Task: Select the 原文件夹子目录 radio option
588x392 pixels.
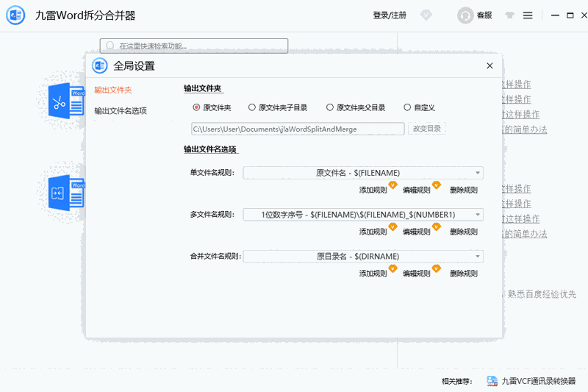Action: pyautogui.click(x=252, y=107)
